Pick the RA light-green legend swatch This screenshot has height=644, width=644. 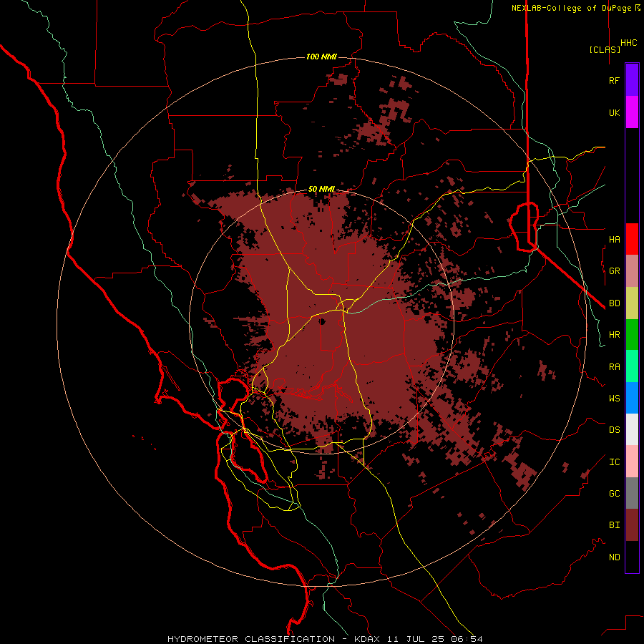[x=632, y=366]
